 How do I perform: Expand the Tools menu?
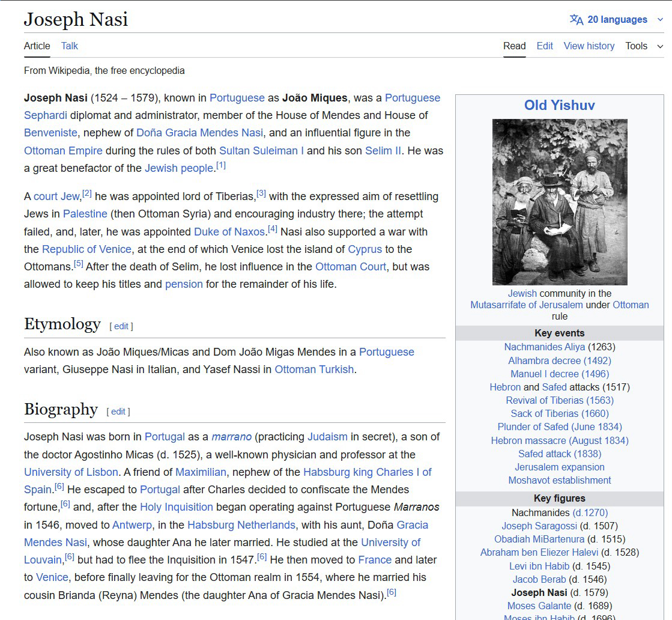pos(644,46)
